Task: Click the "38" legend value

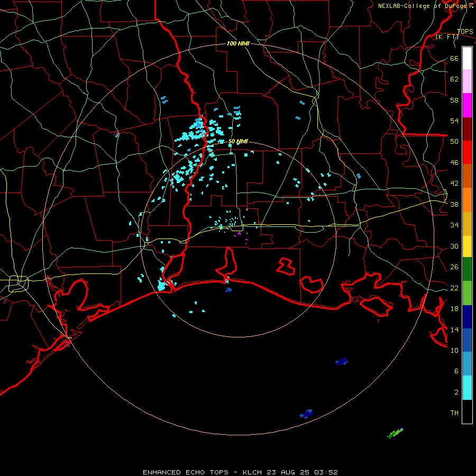Action: [x=454, y=204]
